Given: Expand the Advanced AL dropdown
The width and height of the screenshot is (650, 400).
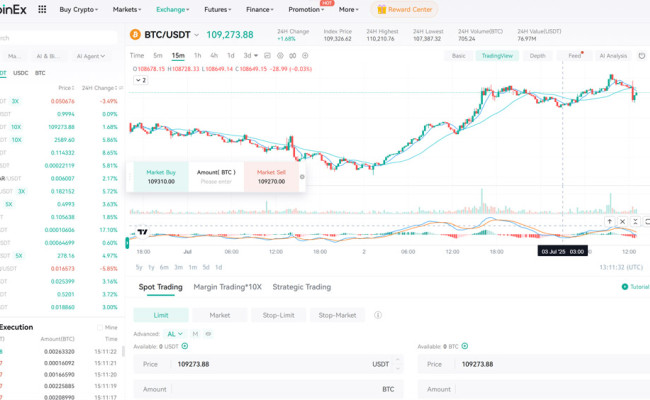Looking at the screenshot, I should pos(174,333).
